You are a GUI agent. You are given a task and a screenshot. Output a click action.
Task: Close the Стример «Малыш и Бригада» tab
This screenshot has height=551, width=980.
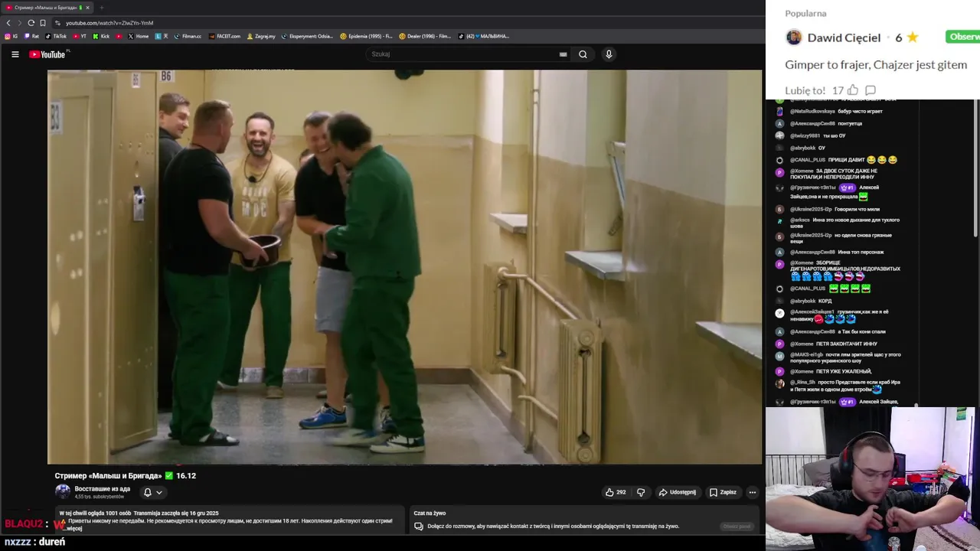(x=87, y=8)
